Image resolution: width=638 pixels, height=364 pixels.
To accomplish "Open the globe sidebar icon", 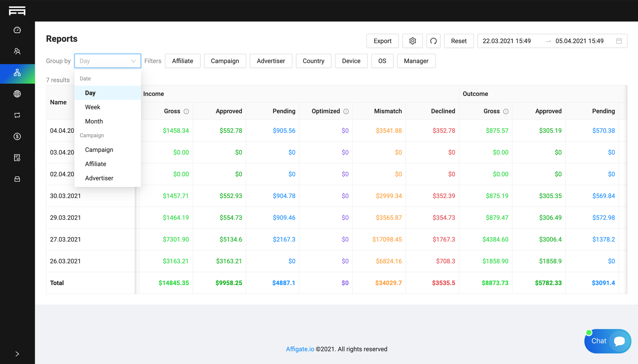I will coord(17,94).
